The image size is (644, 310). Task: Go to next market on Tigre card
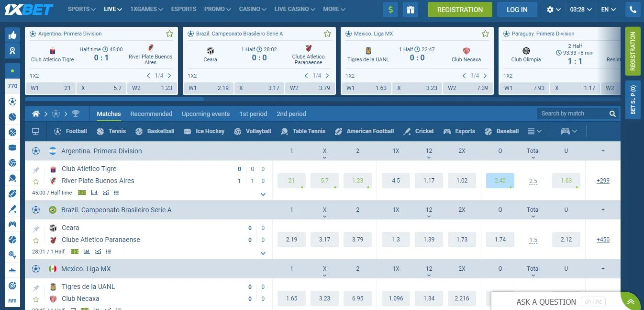(169, 76)
